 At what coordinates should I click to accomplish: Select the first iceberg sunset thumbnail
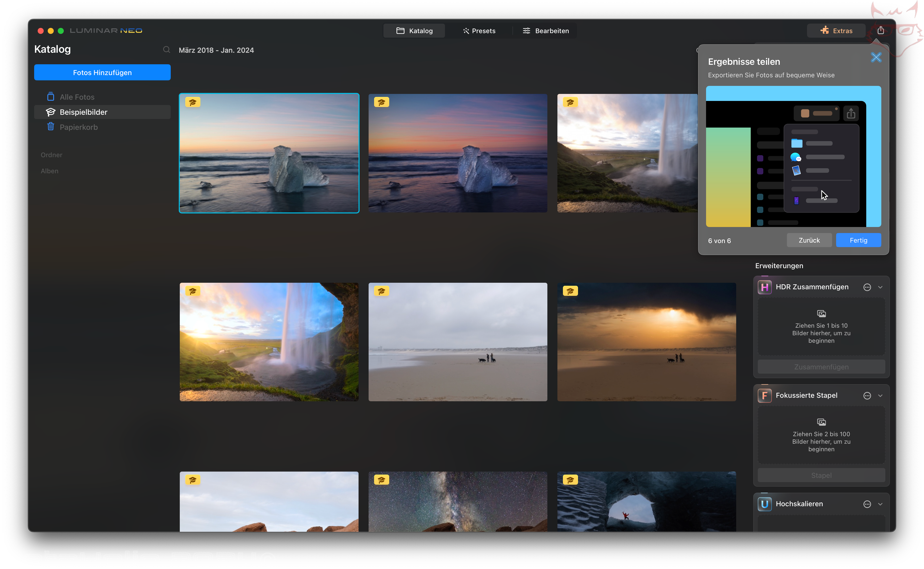[x=269, y=153]
